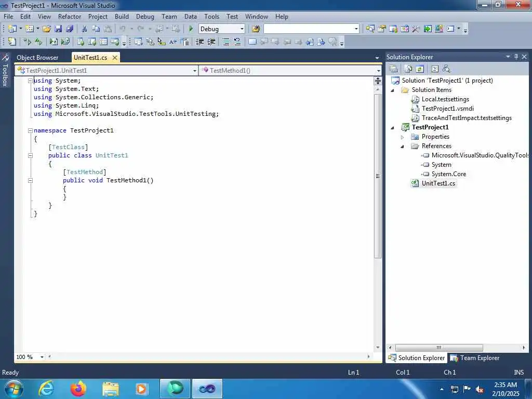Click the View Code icon in Solution Explorer
The width and height of the screenshot is (532, 399).
coord(435,69)
